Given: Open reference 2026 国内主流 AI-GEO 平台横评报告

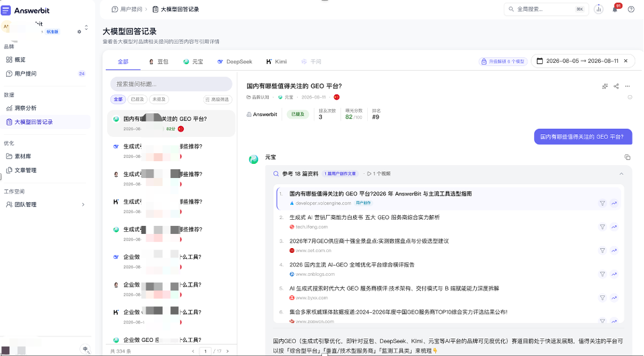Looking at the screenshot, I should pyautogui.click(x=352, y=265).
